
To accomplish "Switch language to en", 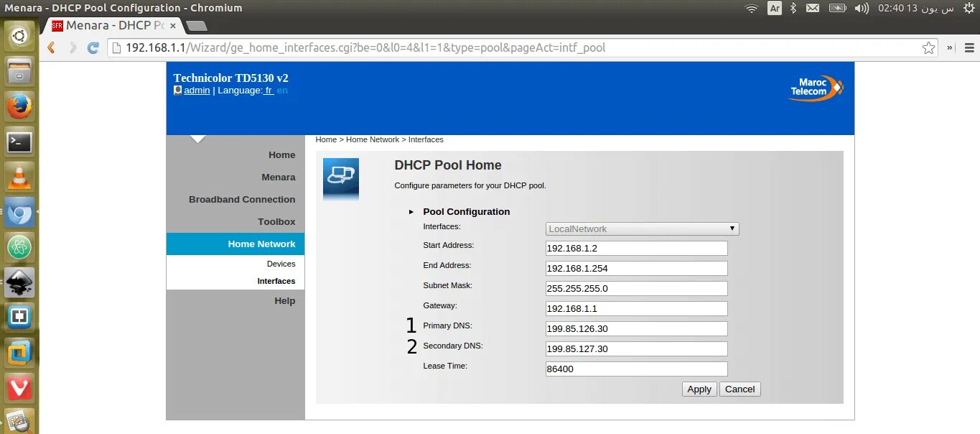I will pyautogui.click(x=282, y=91).
